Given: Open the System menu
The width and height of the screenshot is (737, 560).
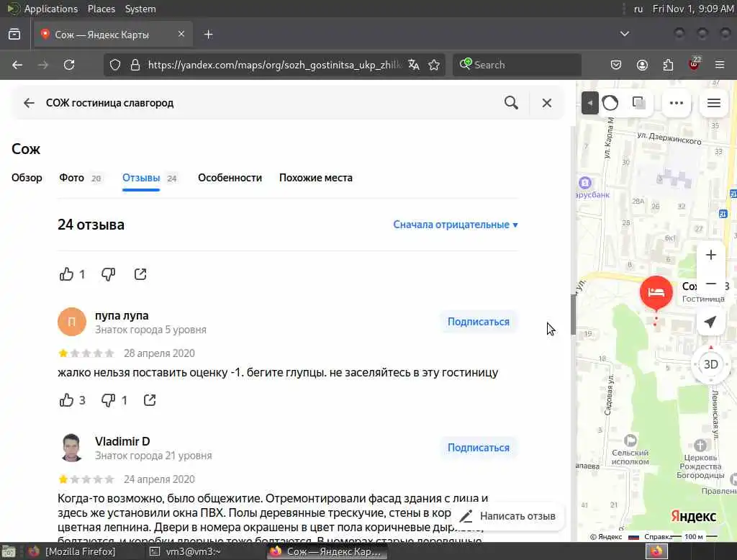Looking at the screenshot, I should point(140,9).
